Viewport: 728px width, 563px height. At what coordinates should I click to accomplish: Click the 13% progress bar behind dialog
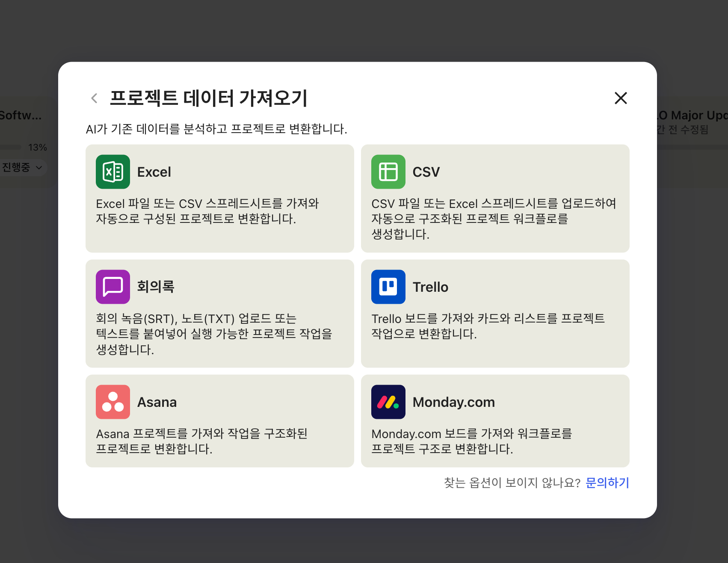(x=11, y=147)
